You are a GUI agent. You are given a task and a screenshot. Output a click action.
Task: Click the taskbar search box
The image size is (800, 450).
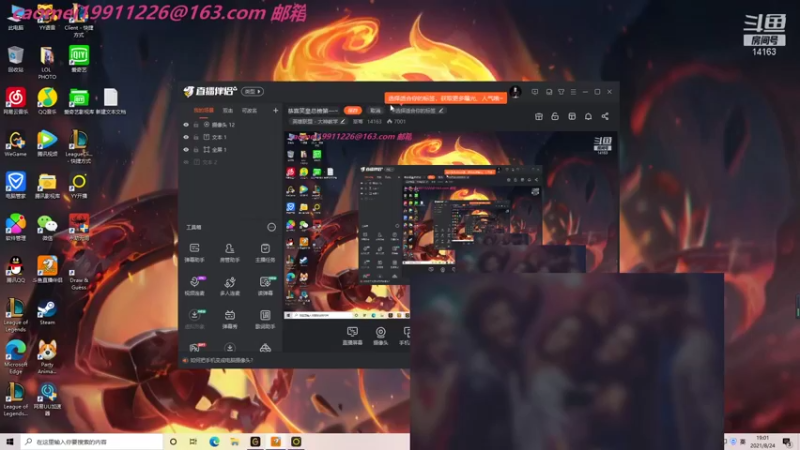(92, 441)
